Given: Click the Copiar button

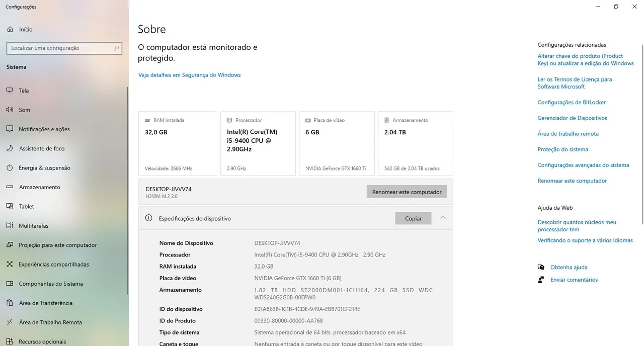Looking at the screenshot, I should coord(413,219).
